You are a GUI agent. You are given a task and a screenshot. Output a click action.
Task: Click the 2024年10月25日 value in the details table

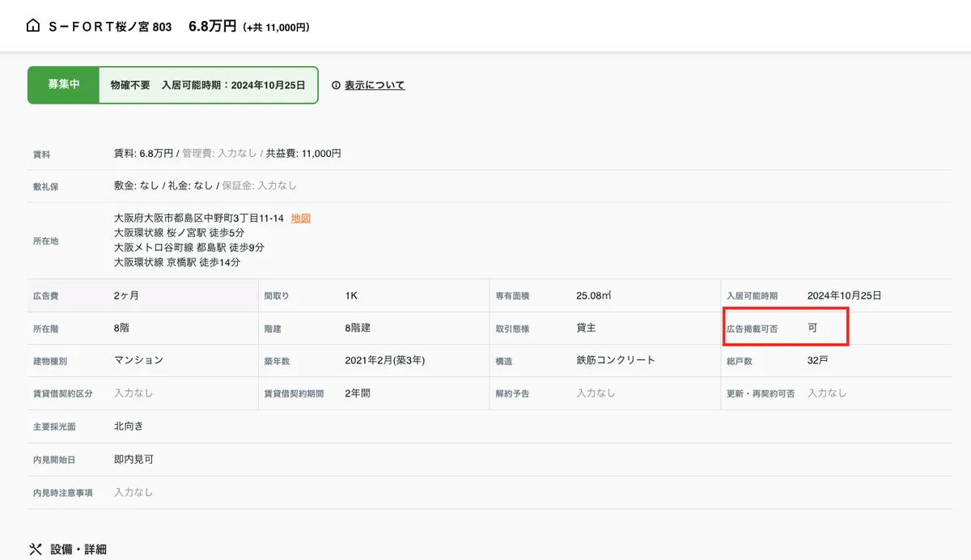pyautogui.click(x=844, y=295)
